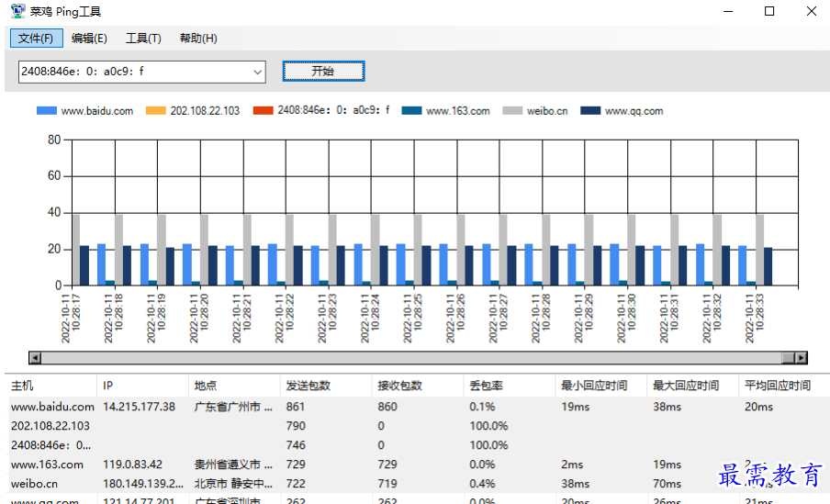Close the Ping tool window
This screenshot has height=504, width=830.
pyautogui.click(x=811, y=11)
